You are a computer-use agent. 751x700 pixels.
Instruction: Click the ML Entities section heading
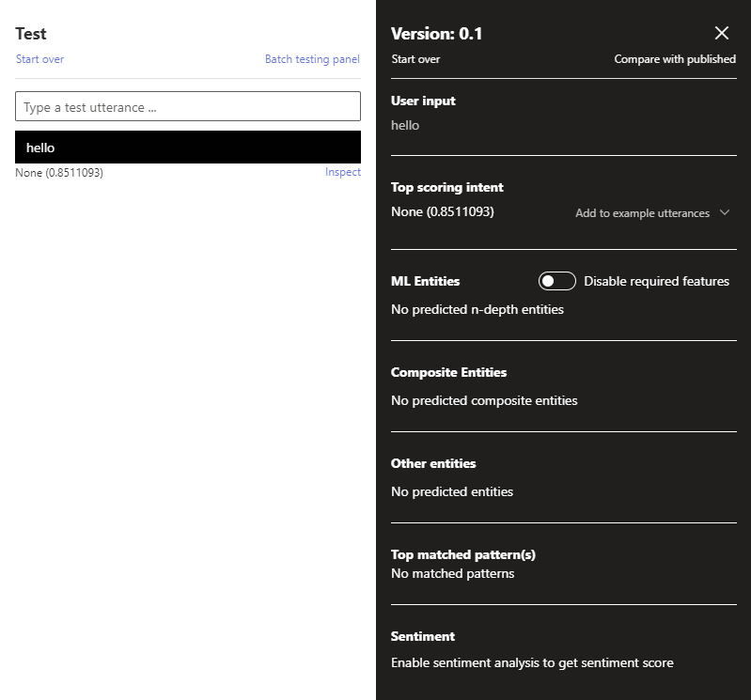(425, 281)
